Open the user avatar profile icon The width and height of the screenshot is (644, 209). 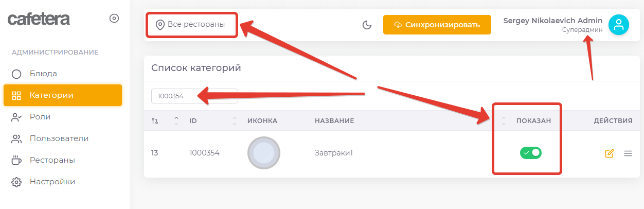pos(618,24)
